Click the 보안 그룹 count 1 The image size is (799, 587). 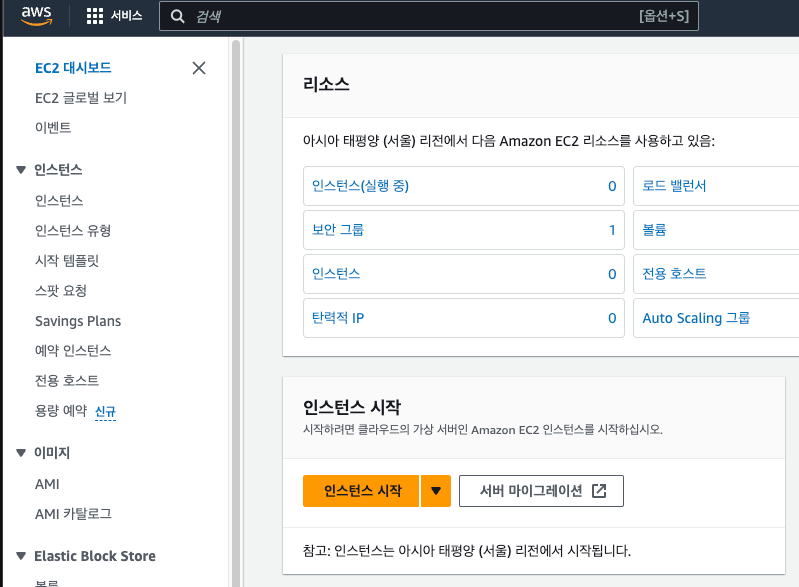click(x=612, y=230)
